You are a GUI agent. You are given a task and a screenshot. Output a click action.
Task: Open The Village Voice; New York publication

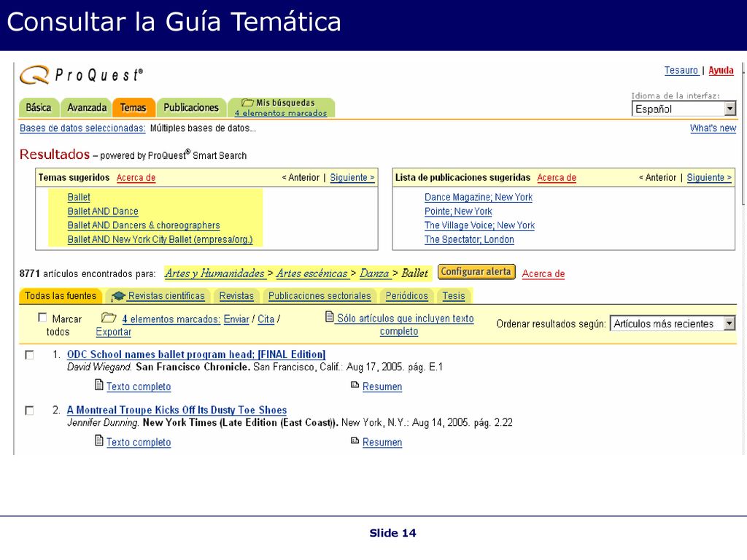pyautogui.click(x=480, y=225)
